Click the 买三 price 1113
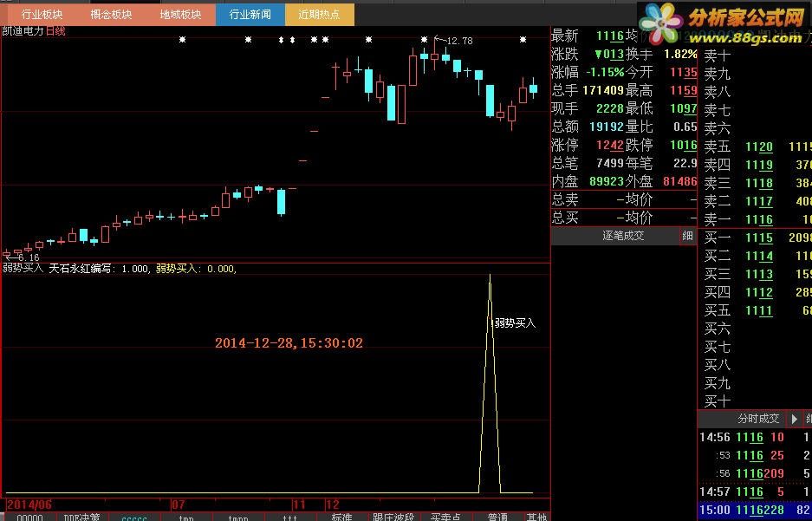Image resolution: width=812 pixels, height=521 pixels. click(x=759, y=274)
